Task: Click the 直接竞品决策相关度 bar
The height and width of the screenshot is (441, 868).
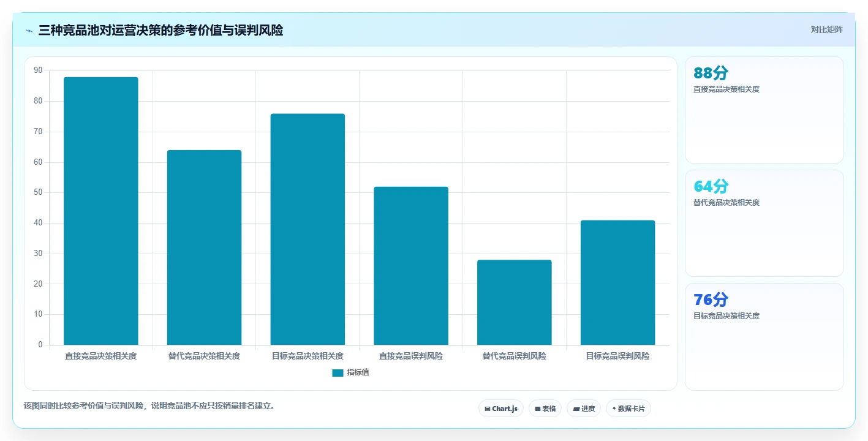Action: [x=101, y=211]
